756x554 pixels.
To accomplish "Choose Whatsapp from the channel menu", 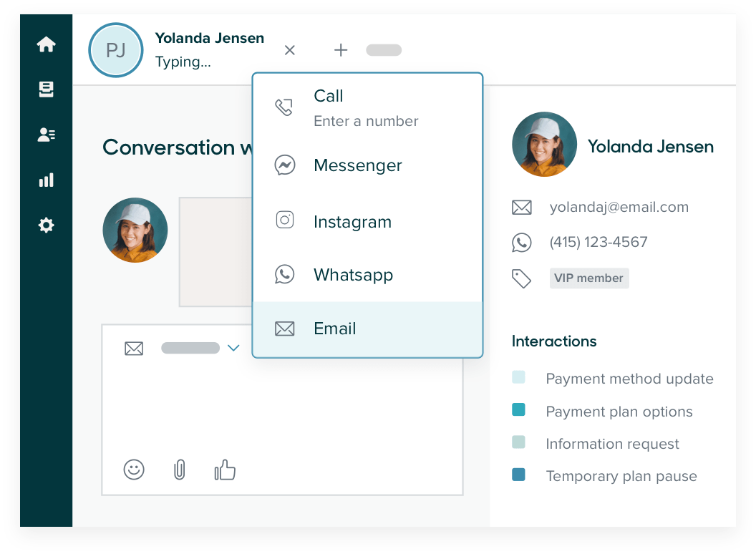I will click(367, 275).
